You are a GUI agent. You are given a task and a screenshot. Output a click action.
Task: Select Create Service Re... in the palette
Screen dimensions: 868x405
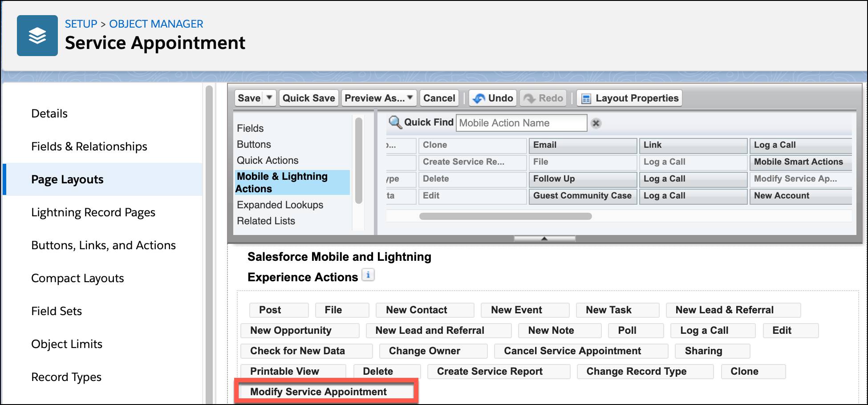coord(472,162)
